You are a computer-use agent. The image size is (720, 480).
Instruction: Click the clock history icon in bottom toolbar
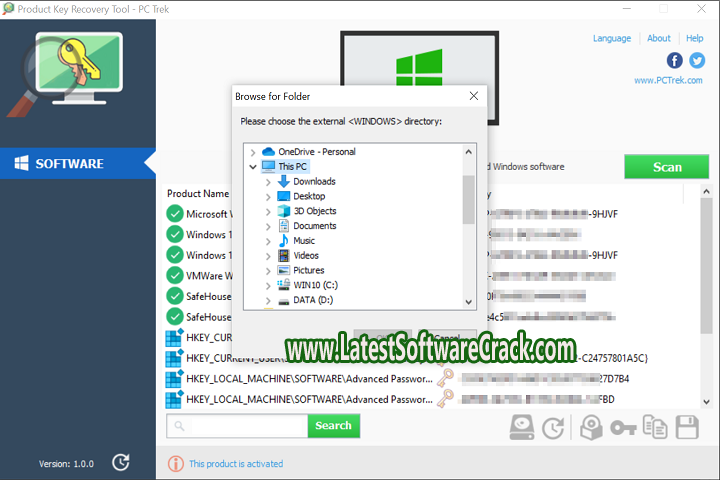click(553, 427)
